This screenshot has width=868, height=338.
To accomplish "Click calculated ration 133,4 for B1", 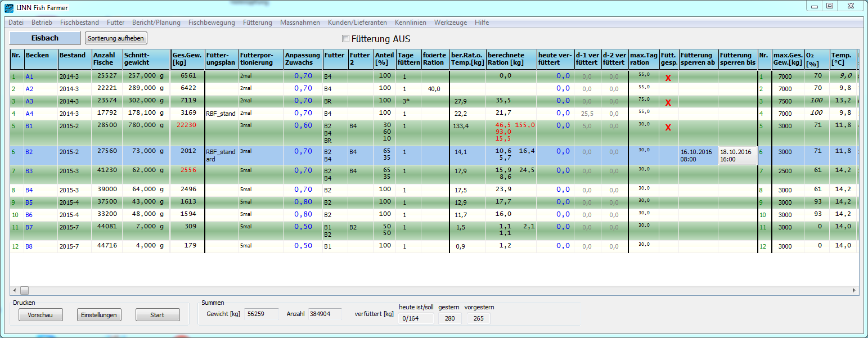I will click(x=461, y=125).
